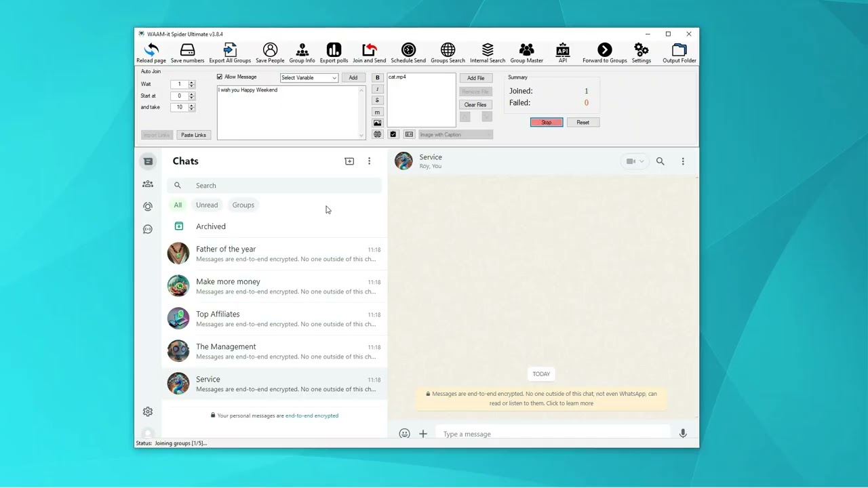Select the All chat filter
Viewport: 868px width, 488px height.
pyautogui.click(x=178, y=205)
